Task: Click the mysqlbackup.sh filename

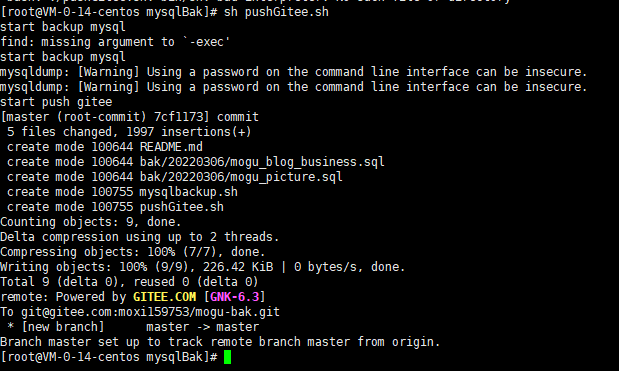Action: click(x=189, y=192)
